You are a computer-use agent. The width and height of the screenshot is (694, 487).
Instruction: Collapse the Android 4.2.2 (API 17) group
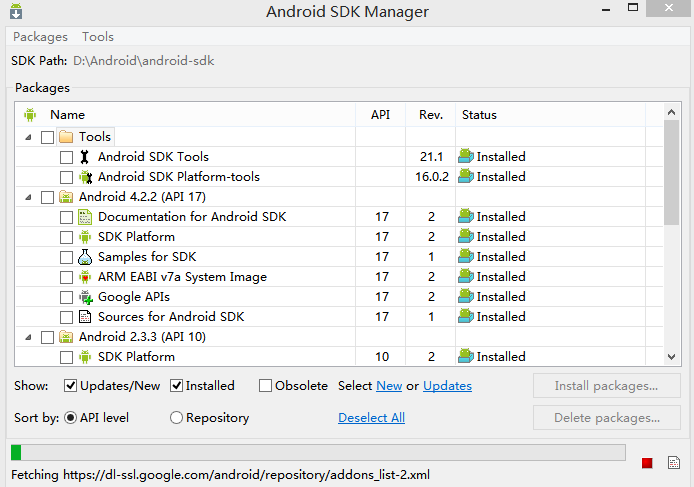click(28, 197)
